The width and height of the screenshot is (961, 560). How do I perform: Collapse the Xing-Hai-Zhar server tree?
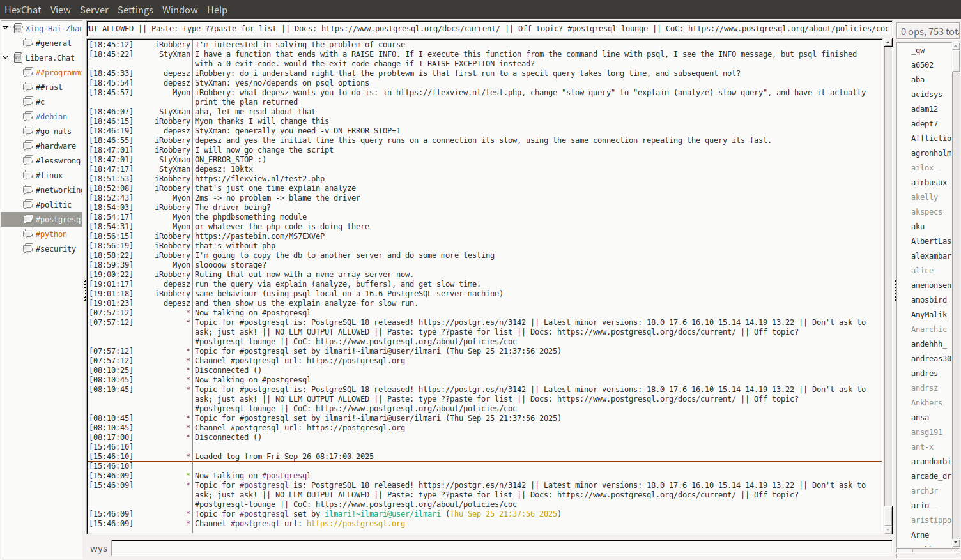[6, 28]
